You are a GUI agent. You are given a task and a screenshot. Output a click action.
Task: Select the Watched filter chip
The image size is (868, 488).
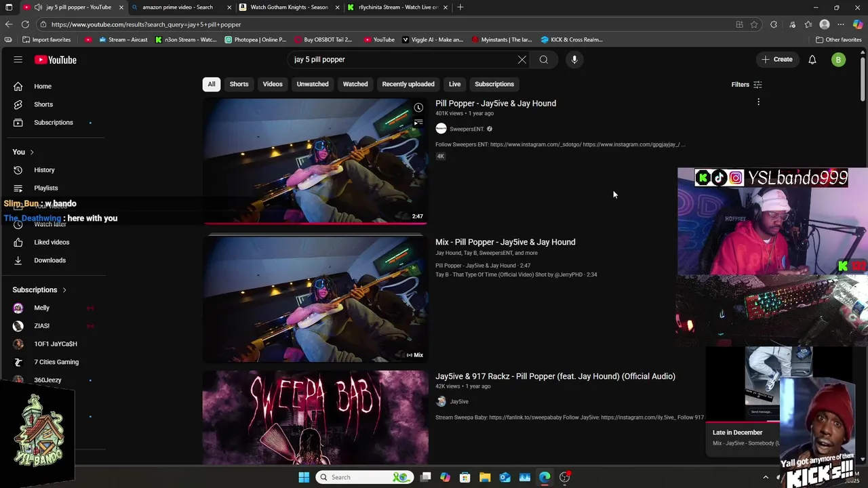click(355, 84)
